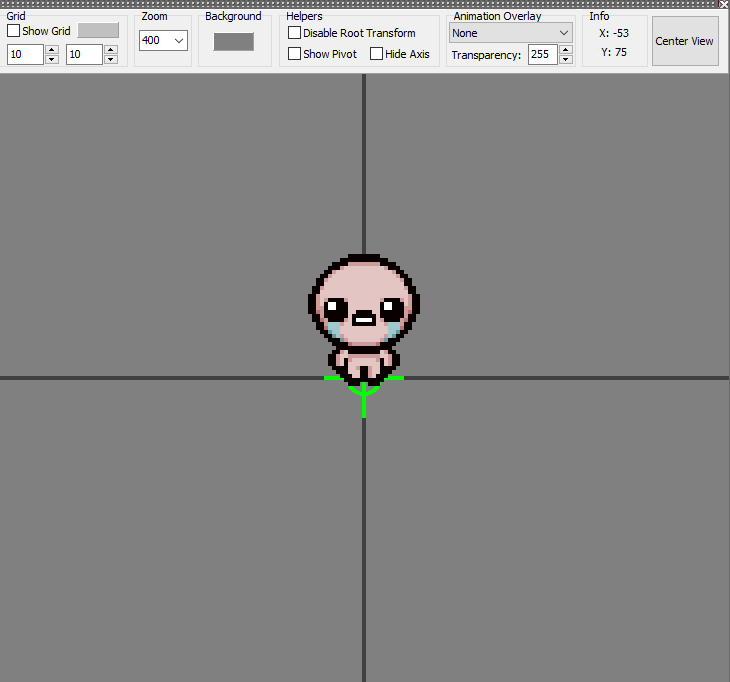Toggle the Hide Axis checkbox
Screen dimensions: 730x682
(376, 54)
